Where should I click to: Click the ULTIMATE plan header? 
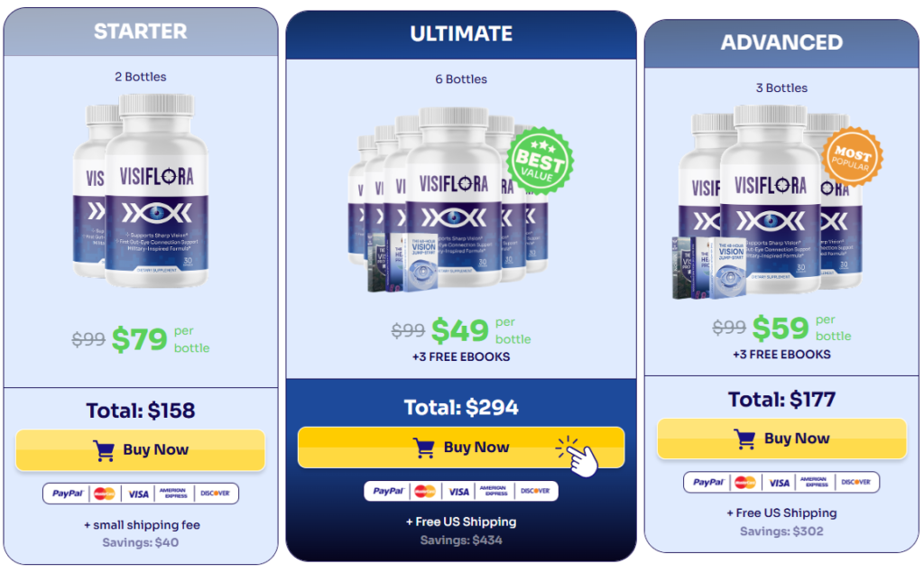pyautogui.click(x=461, y=34)
